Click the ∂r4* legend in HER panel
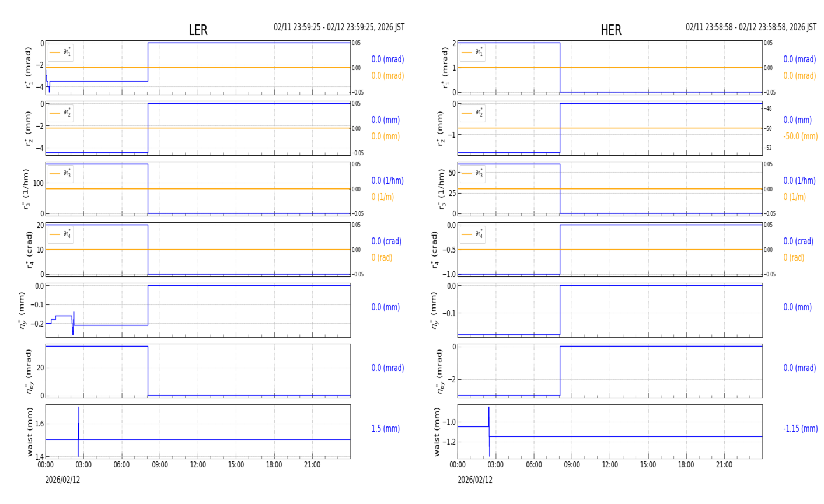 click(472, 235)
